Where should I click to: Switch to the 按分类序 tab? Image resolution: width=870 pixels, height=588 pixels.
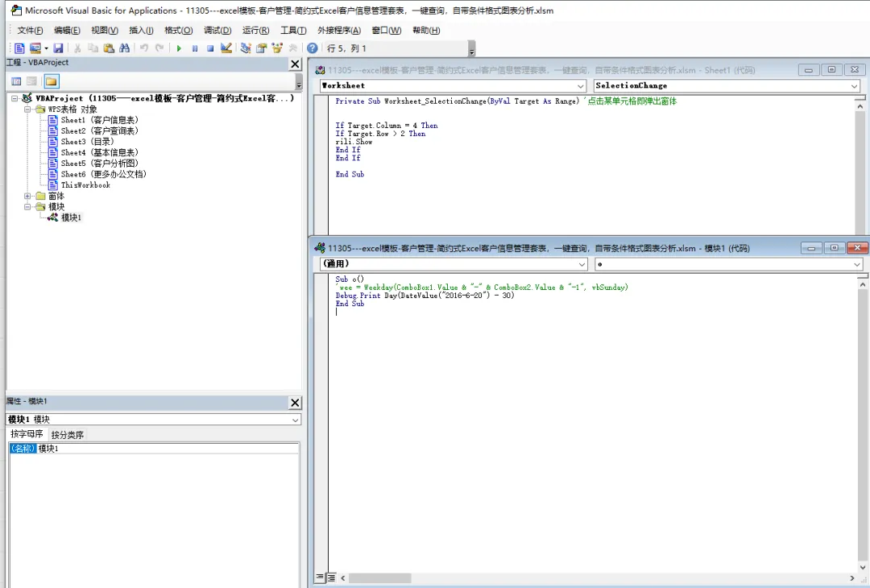click(67, 435)
